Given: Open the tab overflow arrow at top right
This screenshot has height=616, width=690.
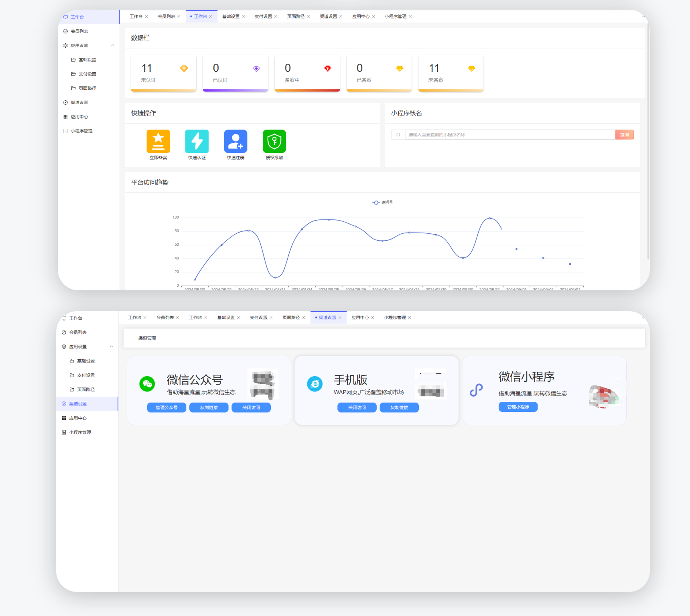Looking at the screenshot, I should click(x=643, y=16).
